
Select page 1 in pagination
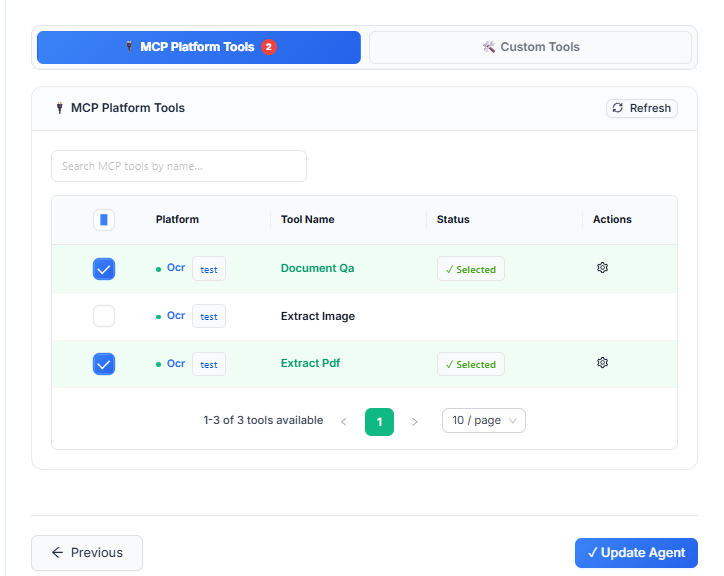(379, 422)
